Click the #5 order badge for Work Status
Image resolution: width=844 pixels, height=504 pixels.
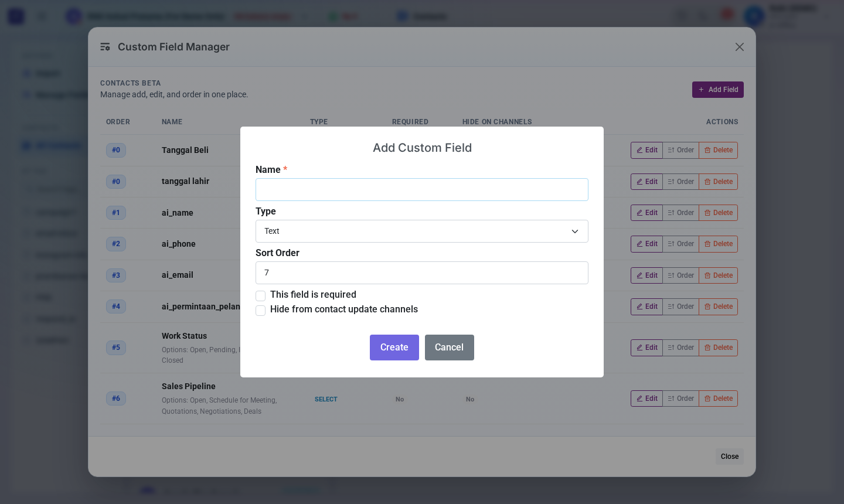116,348
